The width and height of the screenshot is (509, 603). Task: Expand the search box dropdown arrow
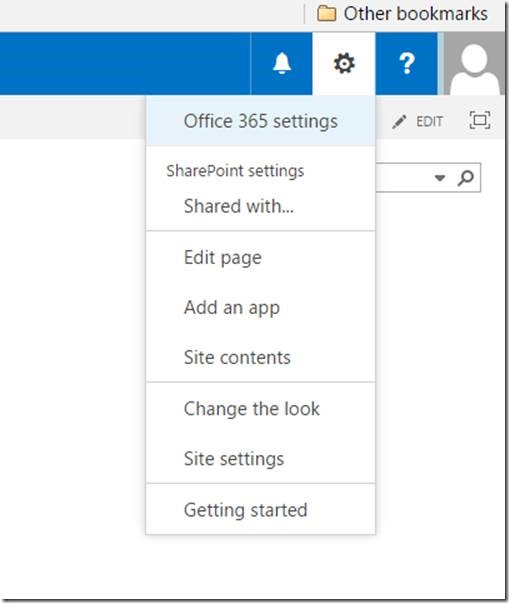[x=440, y=178]
